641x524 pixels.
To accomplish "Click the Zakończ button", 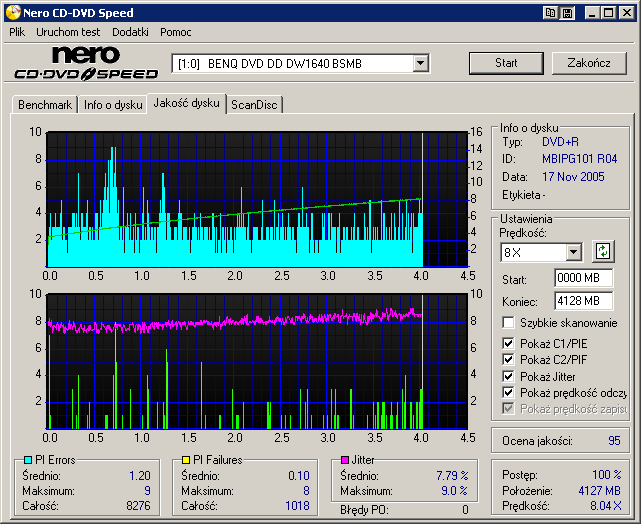I will click(589, 63).
